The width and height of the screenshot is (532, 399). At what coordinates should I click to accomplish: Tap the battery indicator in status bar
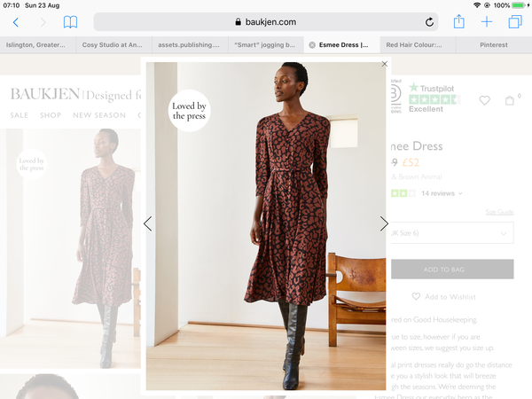click(520, 5)
